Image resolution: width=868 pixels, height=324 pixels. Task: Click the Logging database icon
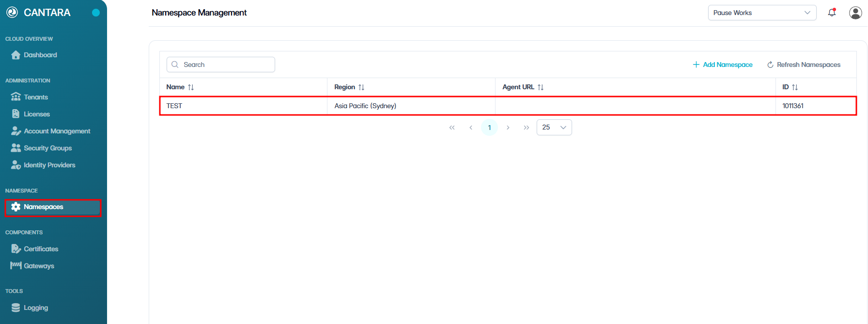16,308
